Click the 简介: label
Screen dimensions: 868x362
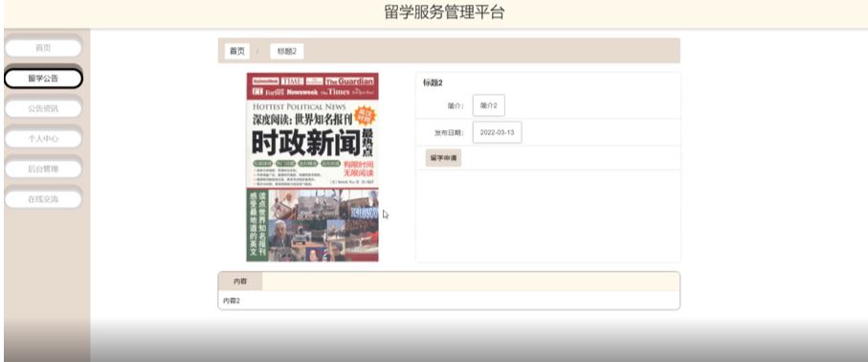point(456,105)
